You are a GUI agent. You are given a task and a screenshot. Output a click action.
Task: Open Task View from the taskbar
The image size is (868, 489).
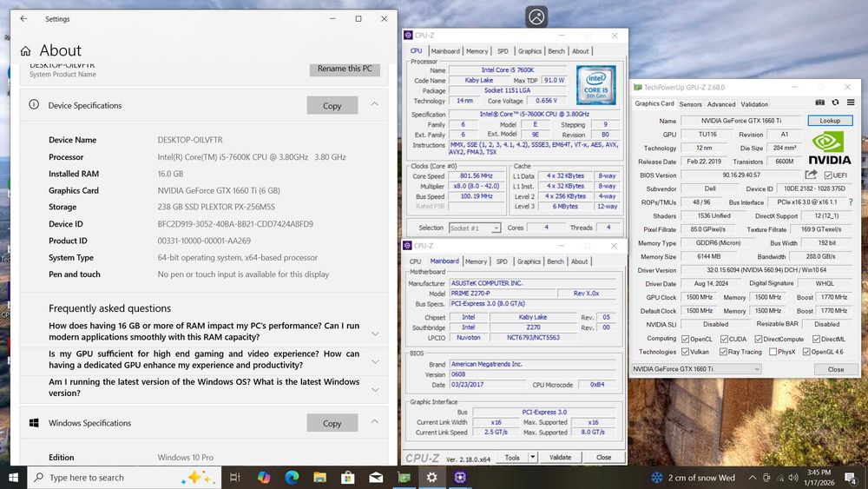(234, 478)
